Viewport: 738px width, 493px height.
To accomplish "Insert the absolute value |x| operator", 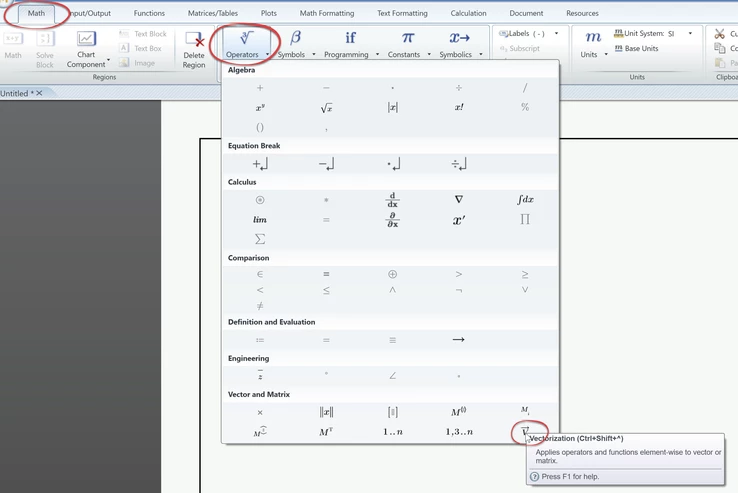I will point(393,107).
